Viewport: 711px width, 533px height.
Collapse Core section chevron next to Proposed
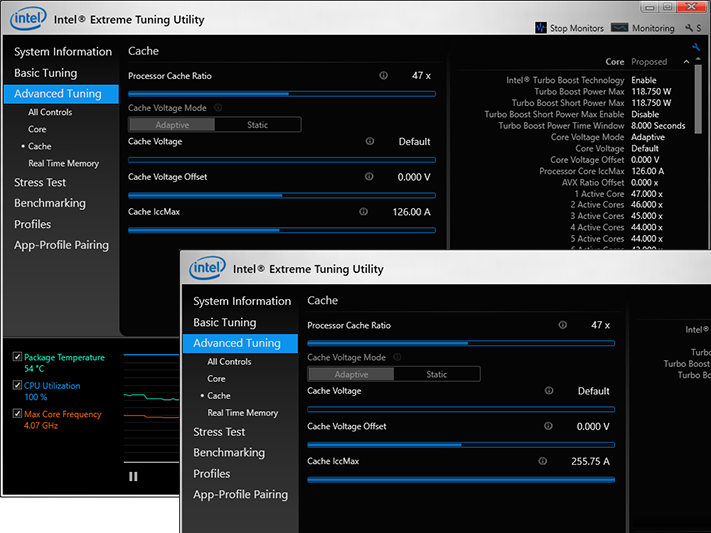[686, 62]
